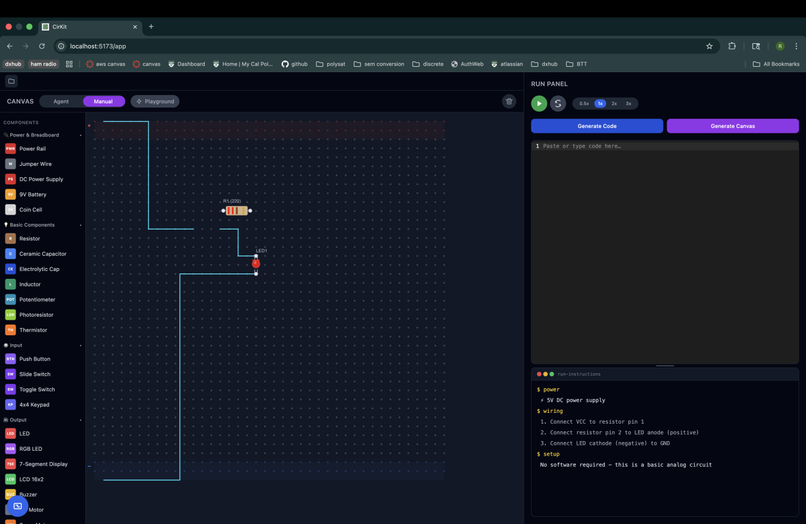The height and width of the screenshot is (524, 806).
Task: Switch canvas to Agent mode
Action: (61, 101)
